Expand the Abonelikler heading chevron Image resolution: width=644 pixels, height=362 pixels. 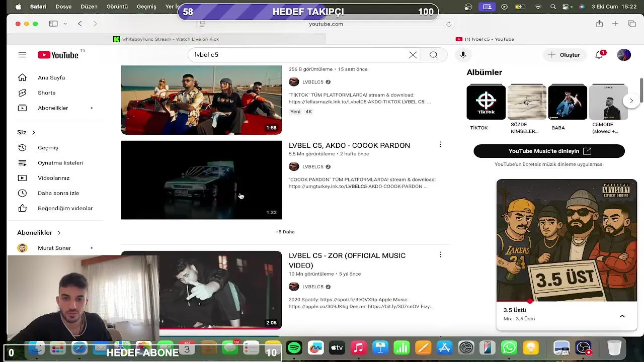coord(59,233)
